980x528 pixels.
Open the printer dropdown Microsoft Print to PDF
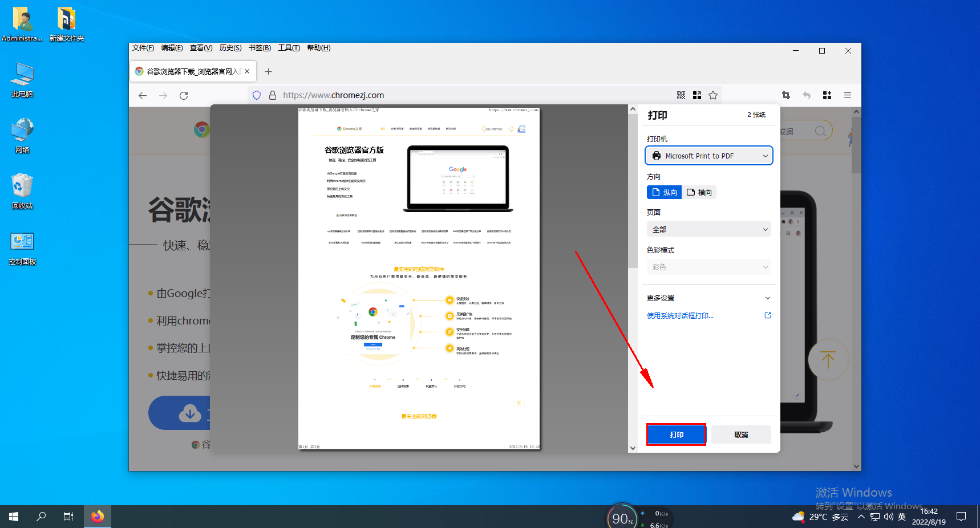click(709, 156)
